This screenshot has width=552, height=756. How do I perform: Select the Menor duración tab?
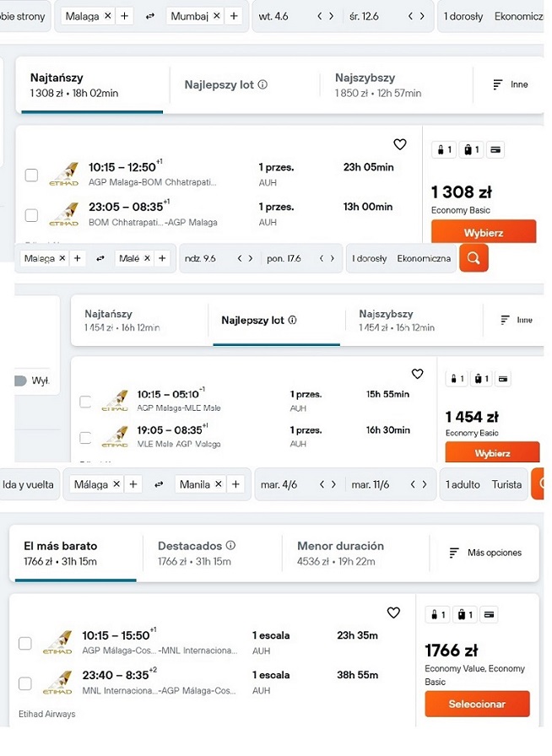coord(341,553)
